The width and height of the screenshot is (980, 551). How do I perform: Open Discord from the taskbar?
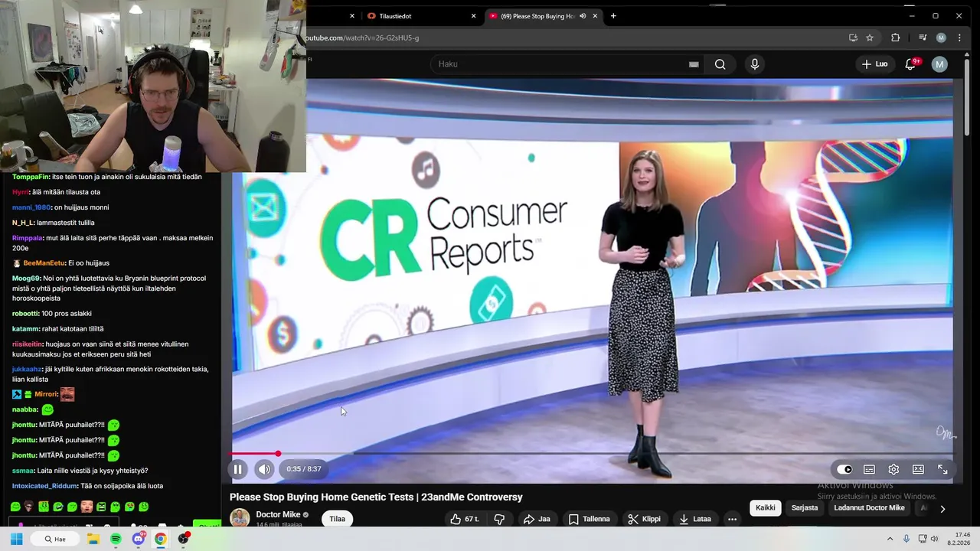139,539
